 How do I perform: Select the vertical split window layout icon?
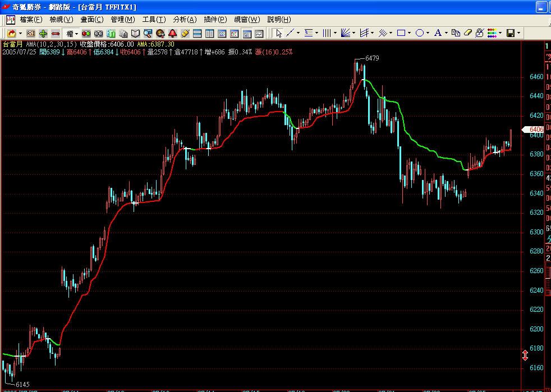pos(209,34)
